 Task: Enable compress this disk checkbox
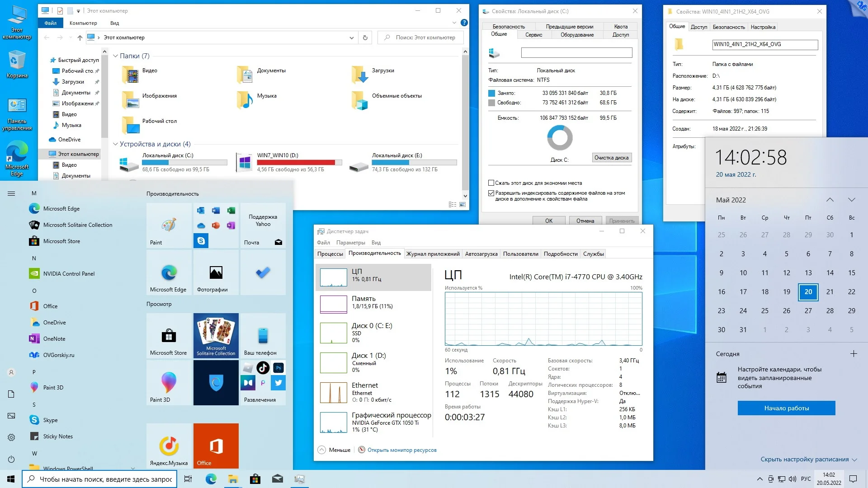point(491,183)
